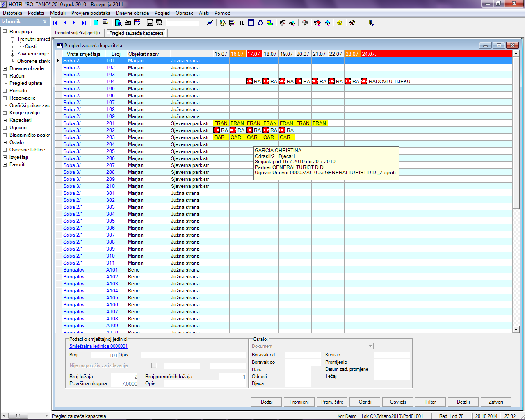Open the Dokument dropdown arrow
Viewport: 525px width, 420px height.
pos(370,346)
